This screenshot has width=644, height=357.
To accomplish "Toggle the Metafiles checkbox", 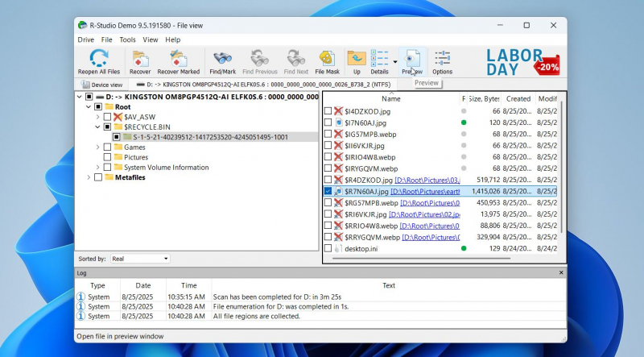I will coord(98,177).
